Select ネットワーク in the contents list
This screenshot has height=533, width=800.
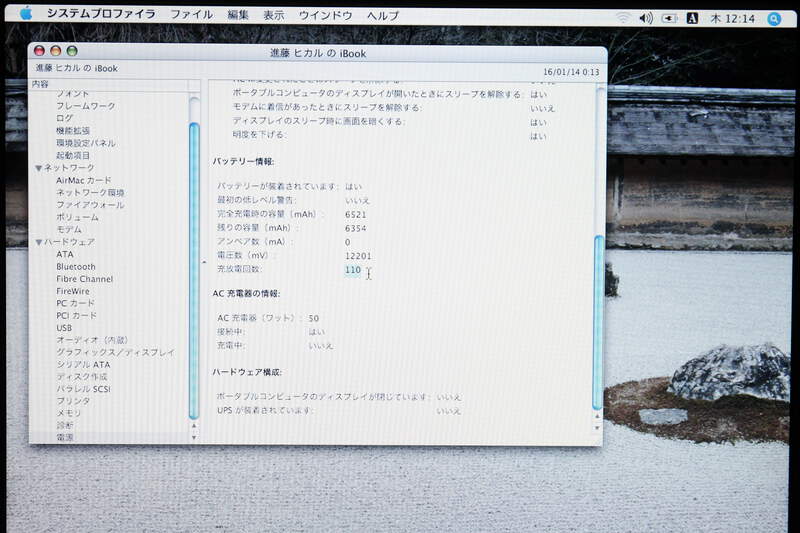click(x=69, y=168)
